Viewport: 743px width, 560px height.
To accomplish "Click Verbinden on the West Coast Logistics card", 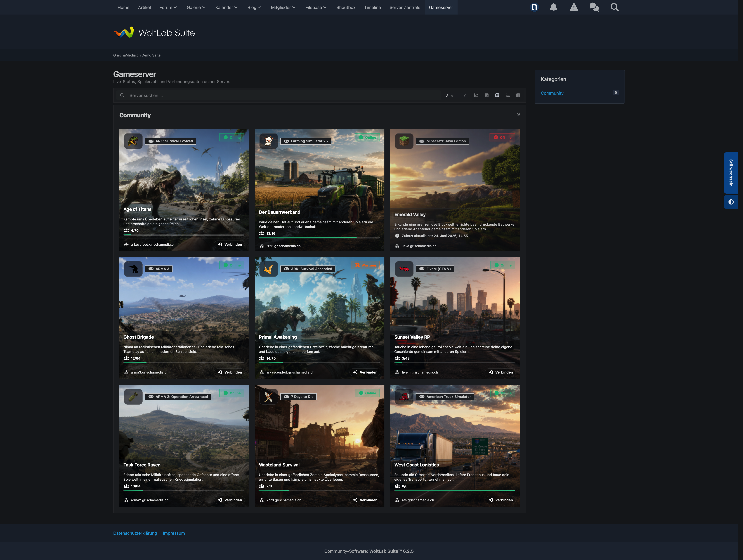I will (500, 500).
